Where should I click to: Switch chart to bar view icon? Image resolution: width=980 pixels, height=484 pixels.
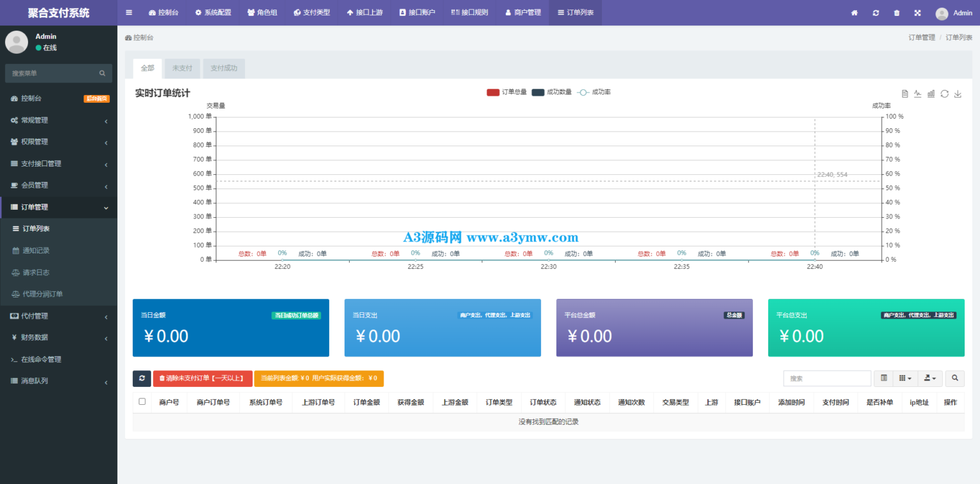[931, 94]
